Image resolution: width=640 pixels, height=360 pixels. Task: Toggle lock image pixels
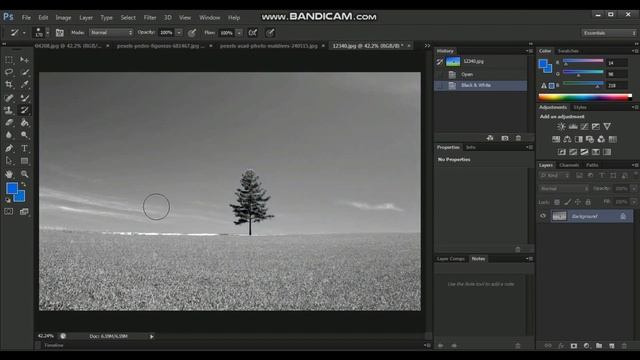pos(567,202)
